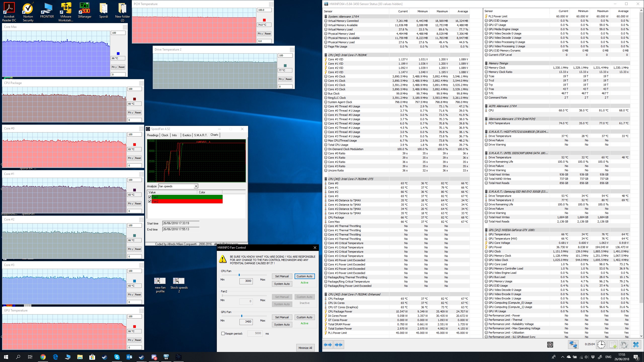Open FRONTIER desktop shortcut
The image size is (644, 362).
point(47,11)
